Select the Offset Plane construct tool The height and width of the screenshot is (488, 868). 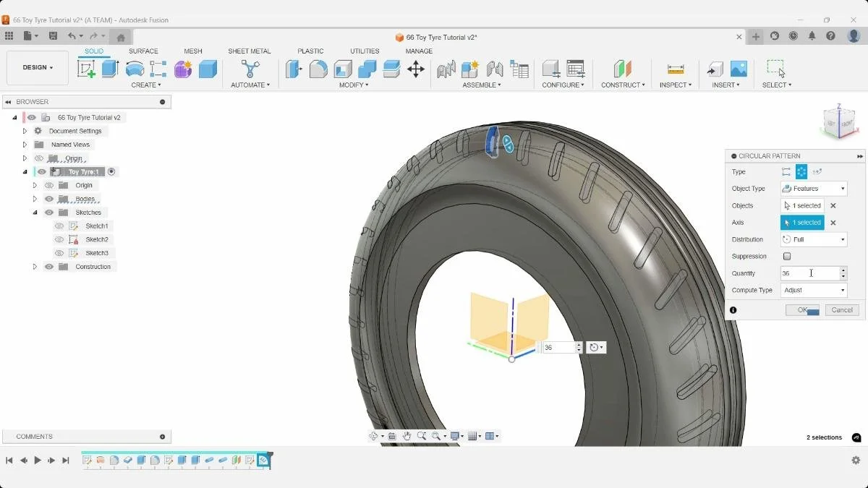[x=622, y=69]
